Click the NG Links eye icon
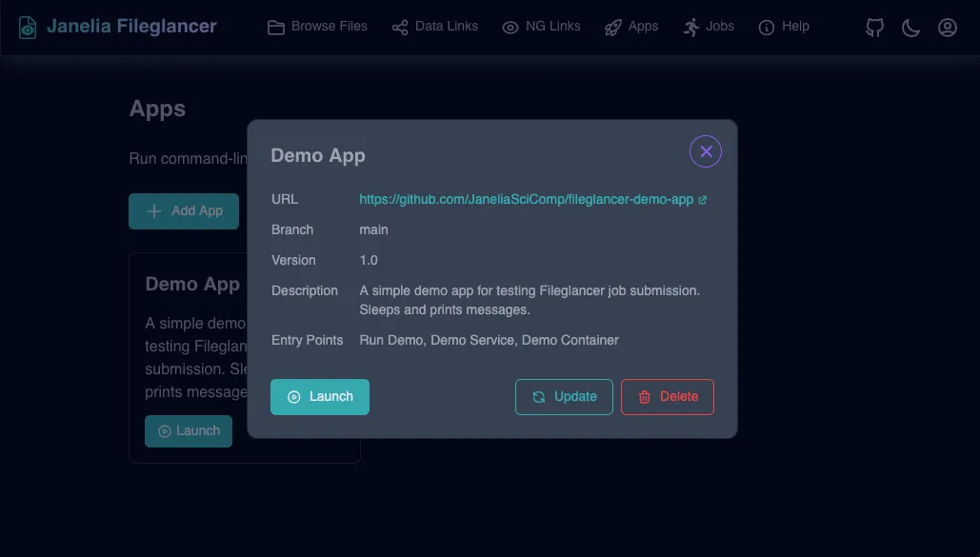The width and height of the screenshot is (980, 557). pyautogui.click(x=510, y=27)
